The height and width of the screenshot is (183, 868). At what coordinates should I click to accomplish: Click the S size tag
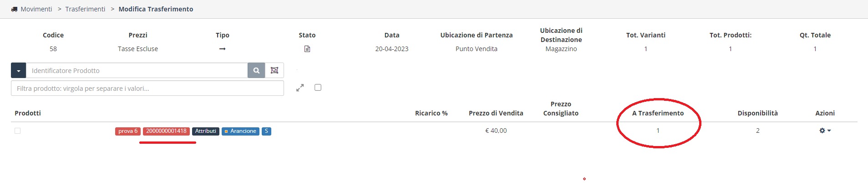tap(266, 131)
